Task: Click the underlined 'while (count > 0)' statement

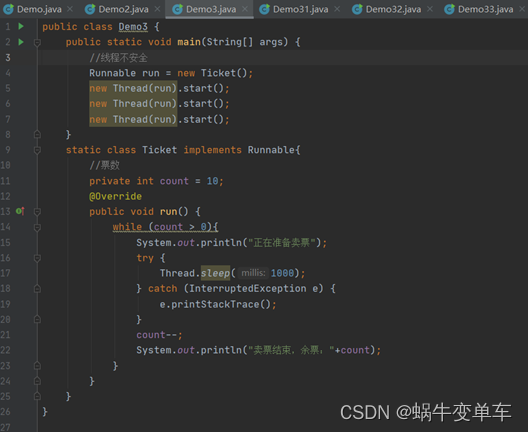Action: [x=165, y=227]
